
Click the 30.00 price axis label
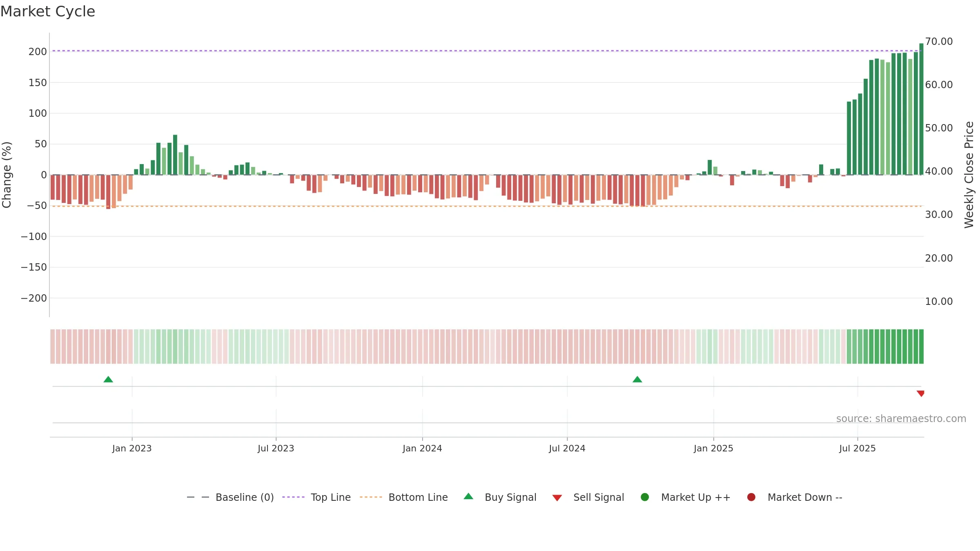939,215
